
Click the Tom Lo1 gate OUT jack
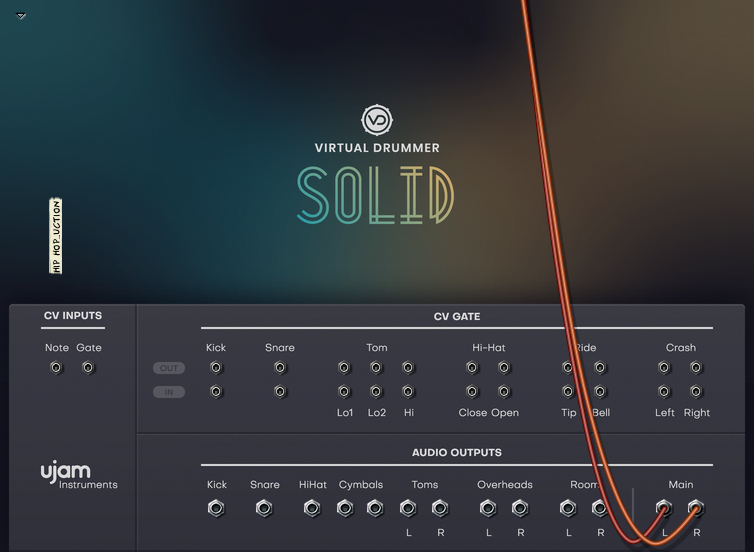click(x=344, y=368)
